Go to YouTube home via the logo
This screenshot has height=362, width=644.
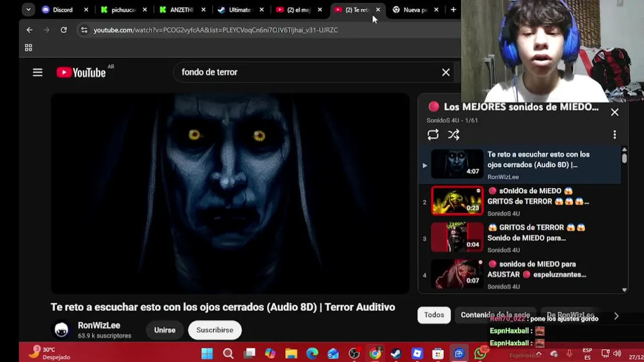pyautogui.click(x=82, y=72)
